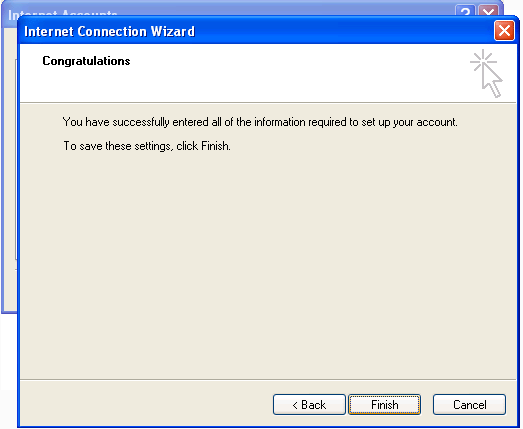
Task: Click the Internet Accounts window left border
Action: [3, 167]
